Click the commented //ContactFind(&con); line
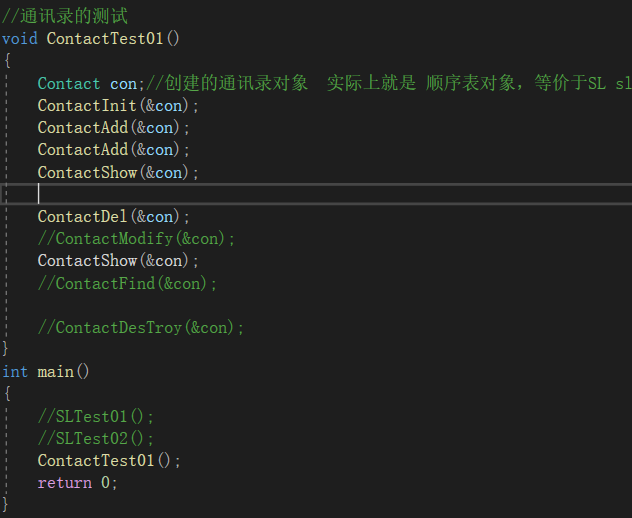632x518 pixels. coord(127,283)
